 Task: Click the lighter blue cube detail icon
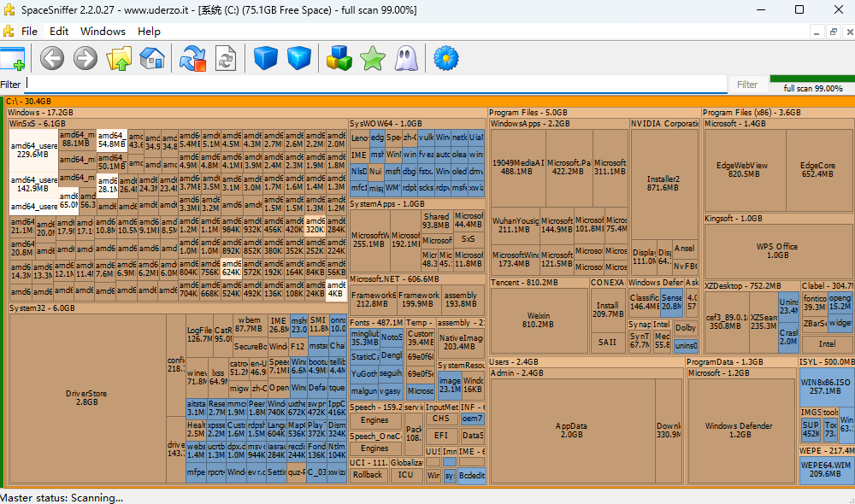298,58
